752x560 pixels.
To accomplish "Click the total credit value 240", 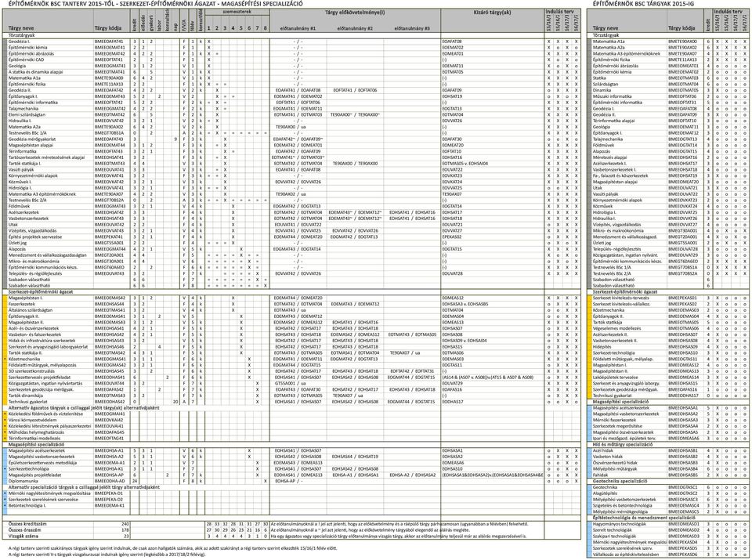I will tap(126, 525).
